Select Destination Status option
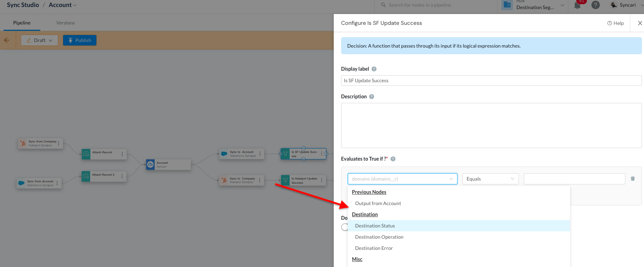Screen dimensions: 644x267 pyautogui.click(x=459, y=226)
